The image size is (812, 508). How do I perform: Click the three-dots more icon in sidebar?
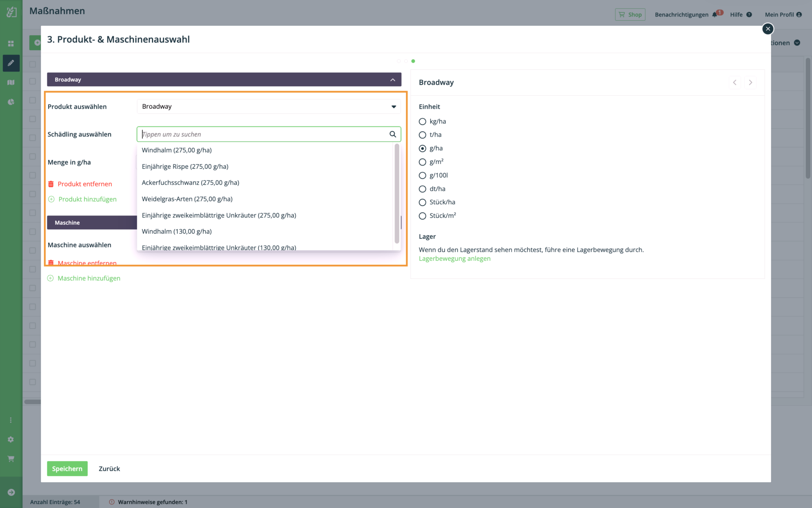11,420
